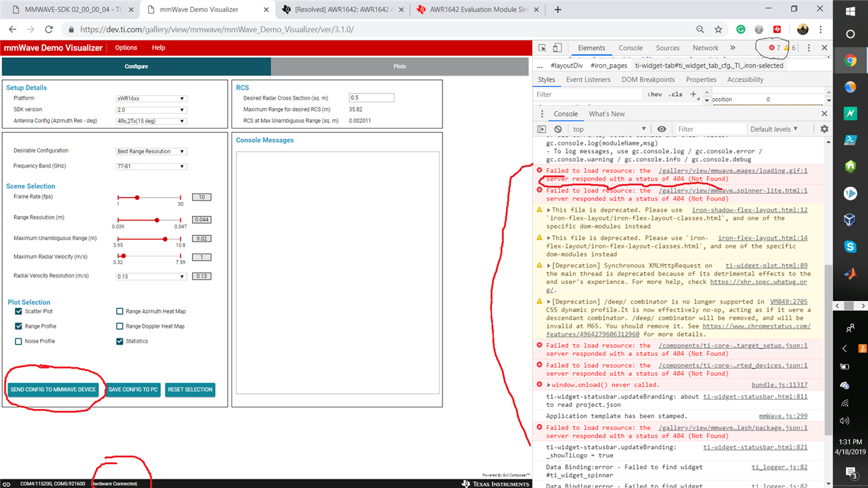
Task: Click SEND CONFIG TO MMWAVE DEVICE button
Action: (53, 390)
